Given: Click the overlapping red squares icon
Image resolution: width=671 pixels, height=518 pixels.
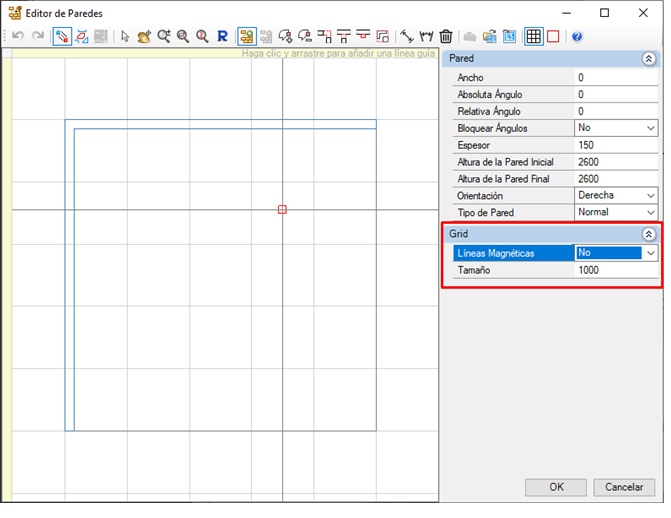Looking at the screenshot, I should pos(383,36).
